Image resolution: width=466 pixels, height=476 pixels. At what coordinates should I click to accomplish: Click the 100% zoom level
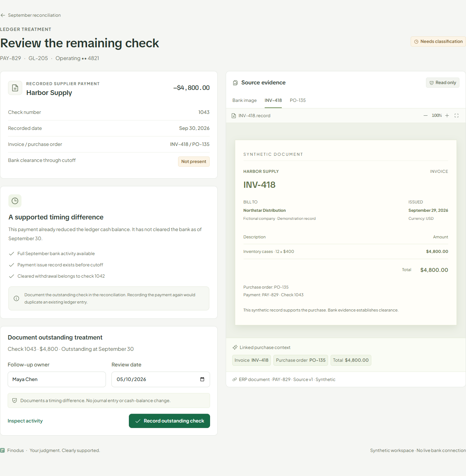[437, 115]
